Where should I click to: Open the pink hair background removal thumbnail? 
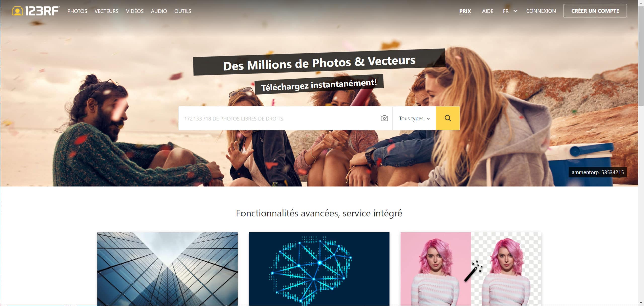[471, 269]
